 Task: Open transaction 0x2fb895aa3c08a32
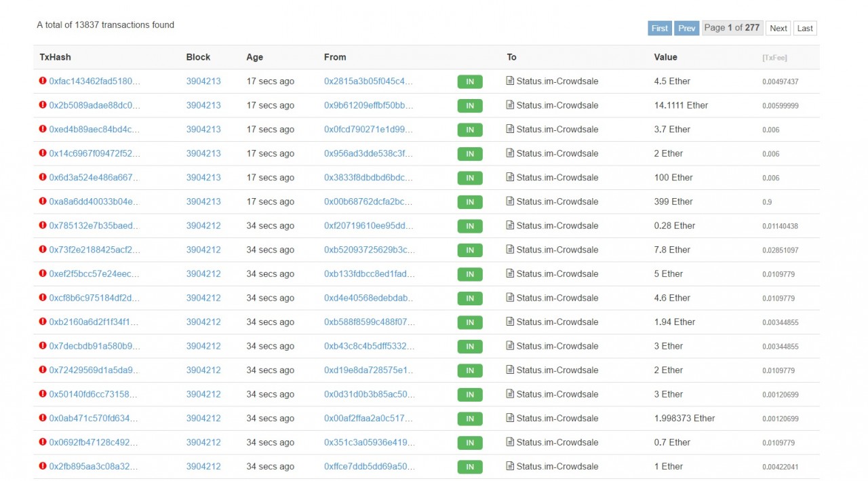(94, 467)
